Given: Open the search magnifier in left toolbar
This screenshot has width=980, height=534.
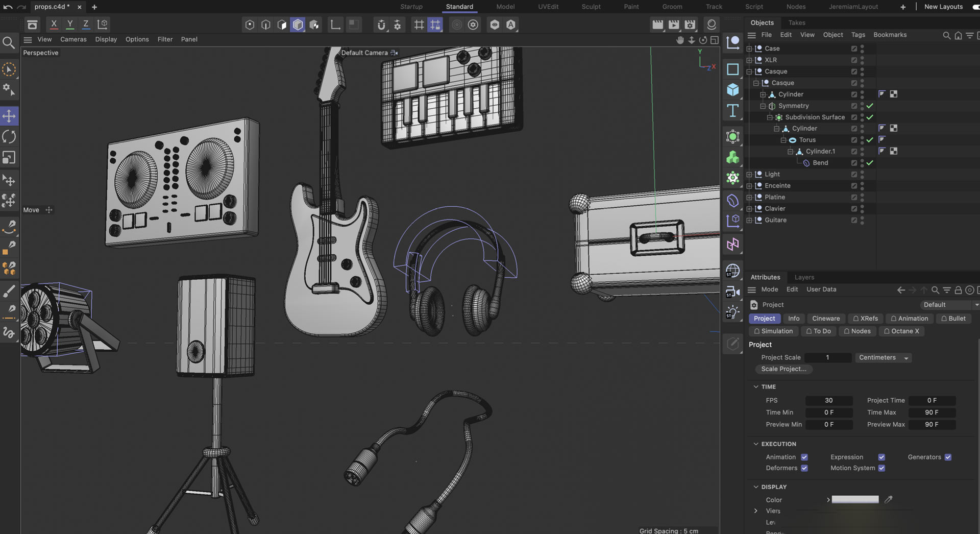Looking at the screenshot, I should 9,43.
